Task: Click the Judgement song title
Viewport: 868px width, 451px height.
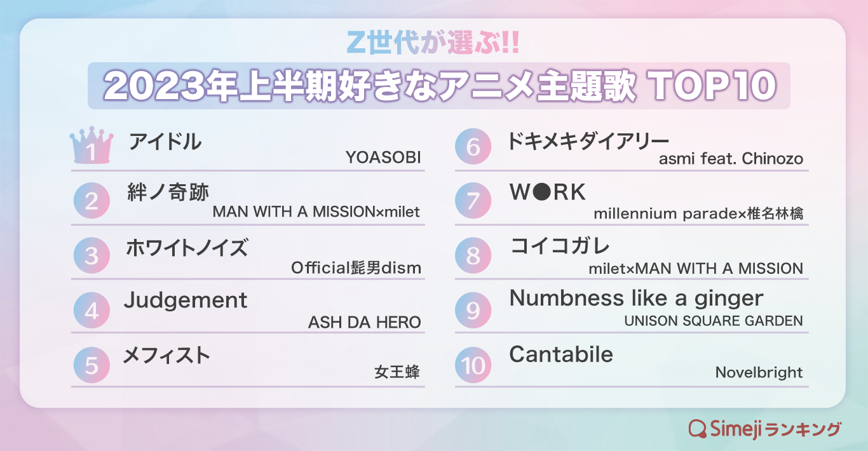Action: pos(186,300)
